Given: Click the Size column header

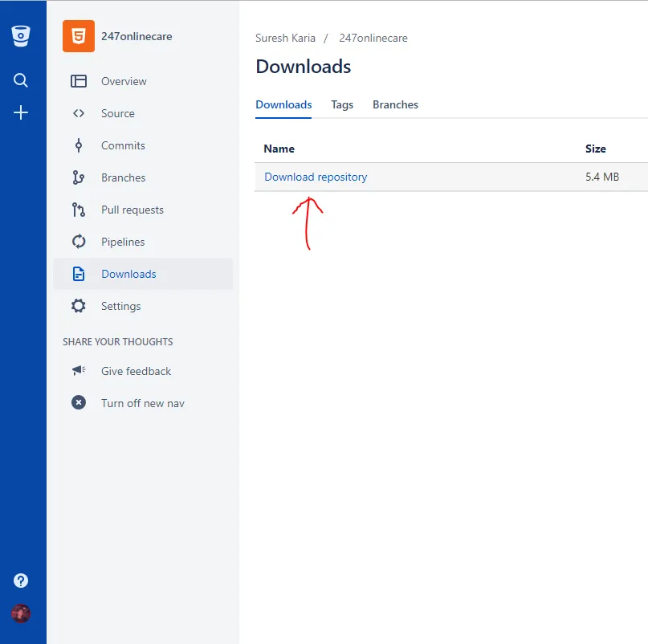Looking at the screenshot, I should [595, 149].
